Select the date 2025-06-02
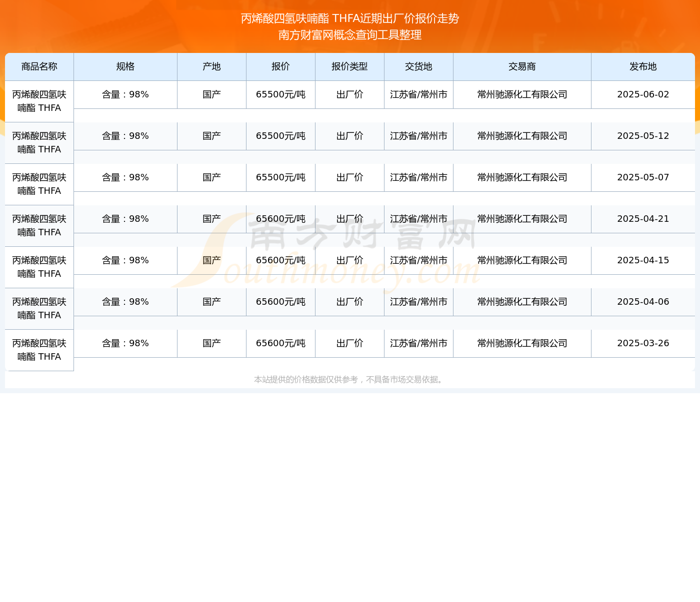The image size is (700, 602). click(643, 94)
